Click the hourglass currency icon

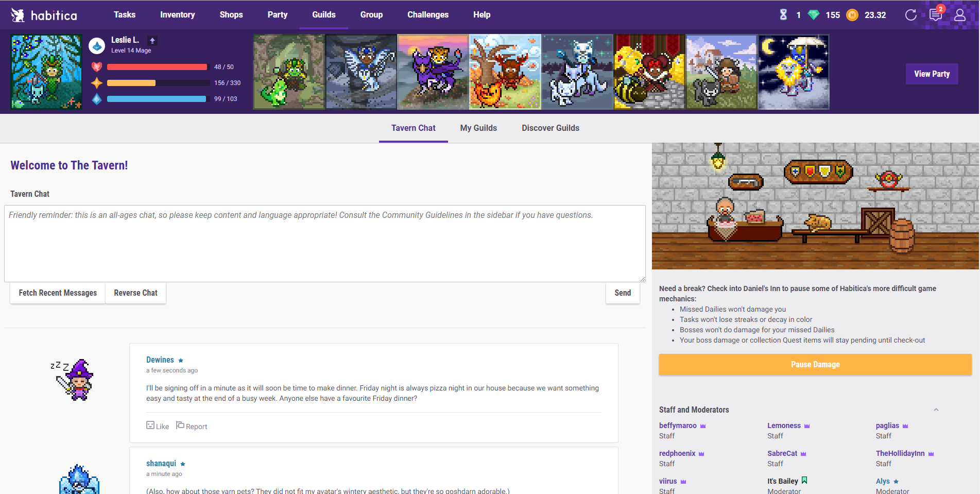coord(783,15)
